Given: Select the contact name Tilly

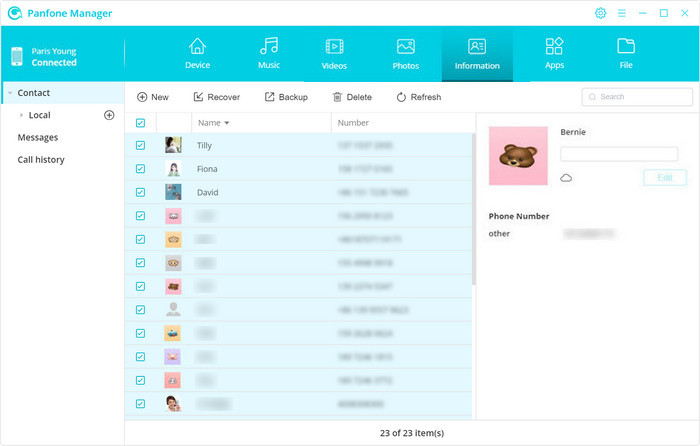Looking at the screenshot, I should pyautogui.click(x=204, y=146).
